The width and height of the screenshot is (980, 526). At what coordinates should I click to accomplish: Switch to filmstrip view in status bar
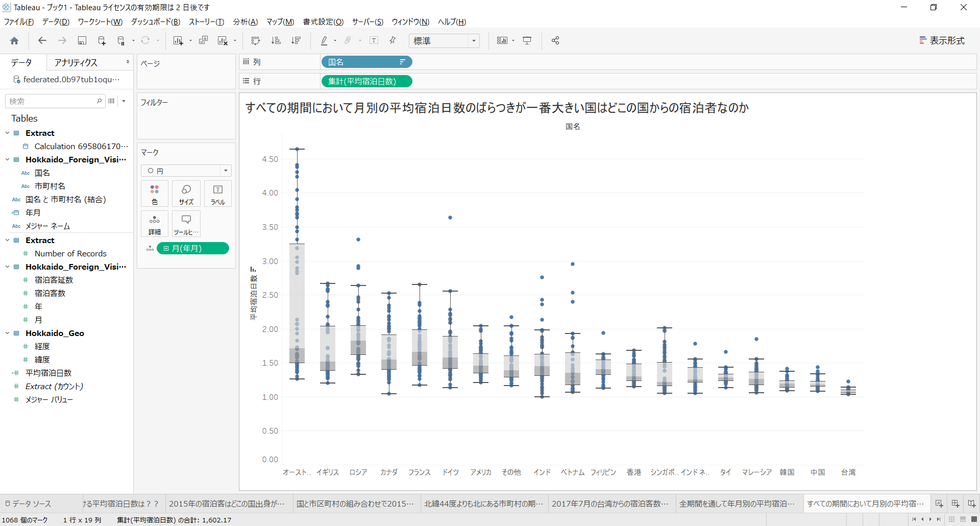point(963,519)
